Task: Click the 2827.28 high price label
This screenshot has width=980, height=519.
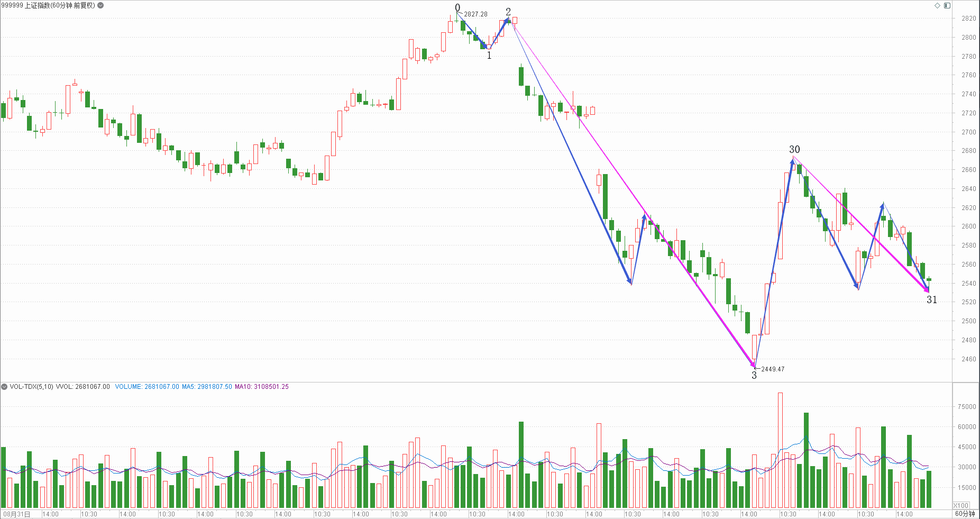Action: 475,14
